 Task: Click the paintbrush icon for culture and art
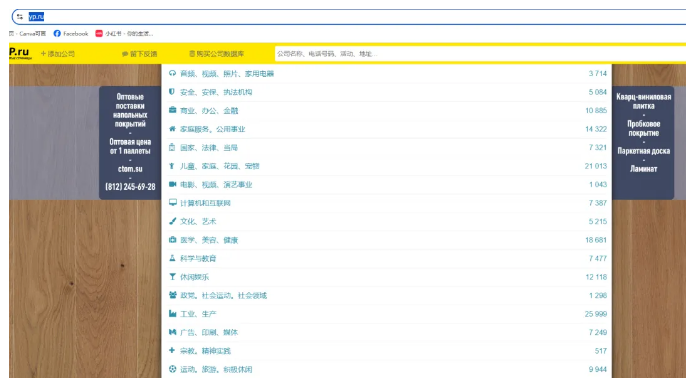[x=172, y=221]
